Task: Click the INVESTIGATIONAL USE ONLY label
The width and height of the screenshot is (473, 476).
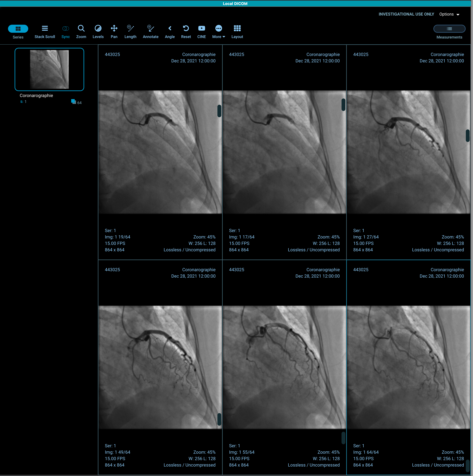Action: (406, 14)
